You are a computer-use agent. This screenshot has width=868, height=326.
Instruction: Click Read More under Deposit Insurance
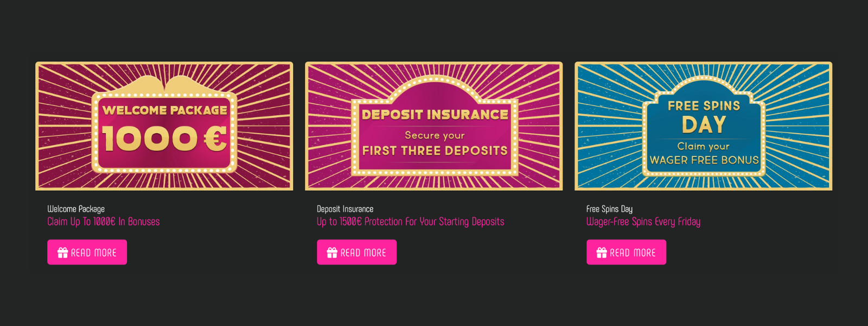(356, 252)
